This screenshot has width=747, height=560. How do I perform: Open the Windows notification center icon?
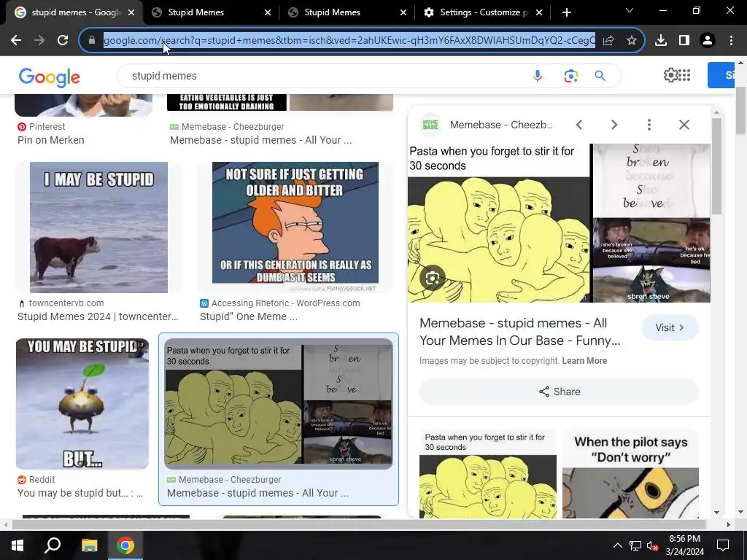(x=723, y=545)
